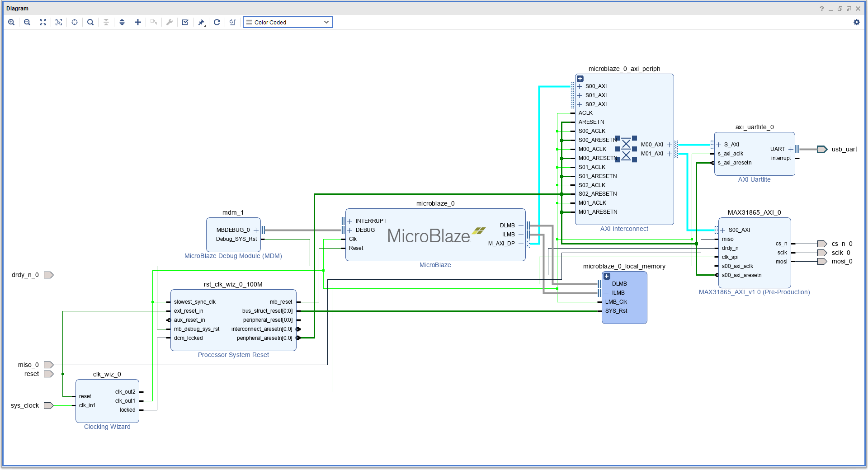The image size is (868, 470).
Task: Click the Clocking Wizard label
Action: (x=107, y=427)
